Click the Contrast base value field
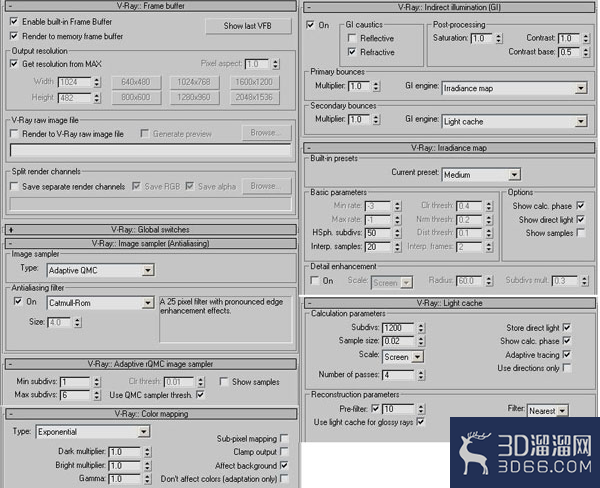Screen dimensions: 600x488 569,52
